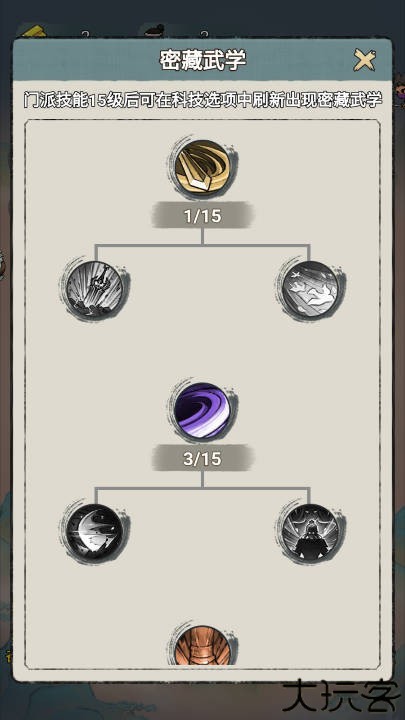Choose the silhouetted warrior skill icon
Screen dimensions: 405x720
tap(310, 532)
